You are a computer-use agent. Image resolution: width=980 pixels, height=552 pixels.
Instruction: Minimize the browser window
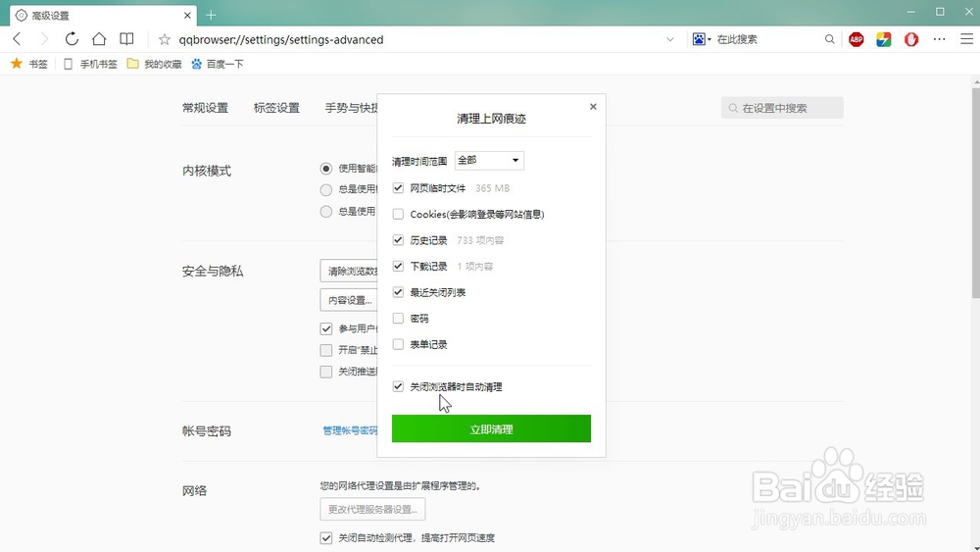click(x=911, y=12)
